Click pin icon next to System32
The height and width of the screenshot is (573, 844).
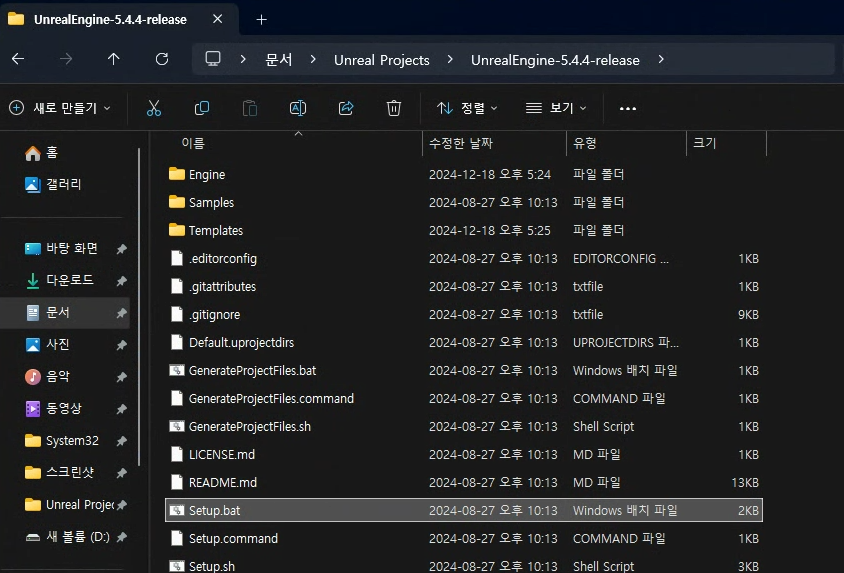[122, 441]
